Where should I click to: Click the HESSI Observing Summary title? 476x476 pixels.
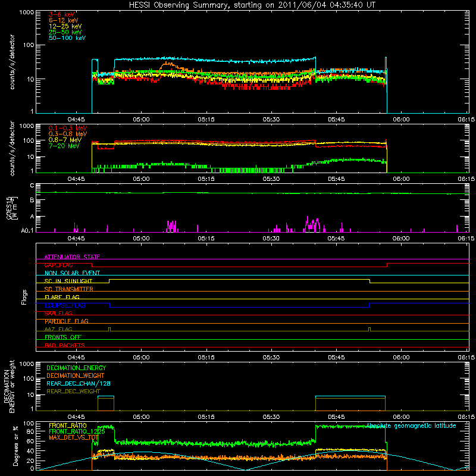[252, 5]
